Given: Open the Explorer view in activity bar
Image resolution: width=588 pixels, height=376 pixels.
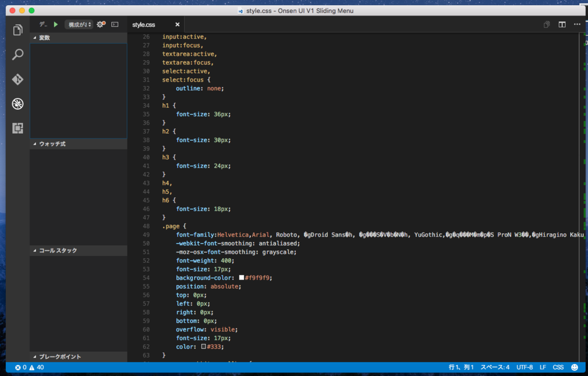Looking at the screenshot, I should 18,30.
